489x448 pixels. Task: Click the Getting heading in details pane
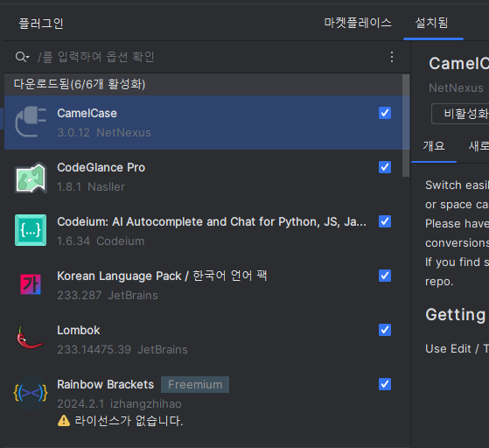click(456, 315)
